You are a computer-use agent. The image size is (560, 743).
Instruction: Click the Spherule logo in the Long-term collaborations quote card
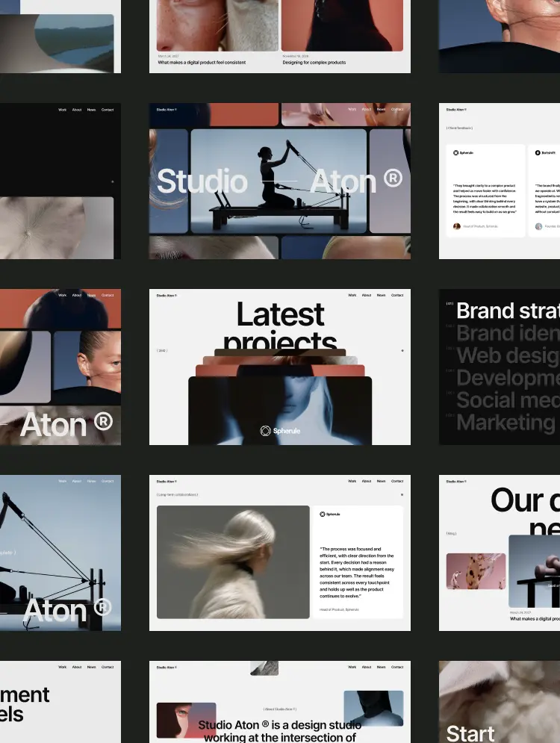point(330,514)
